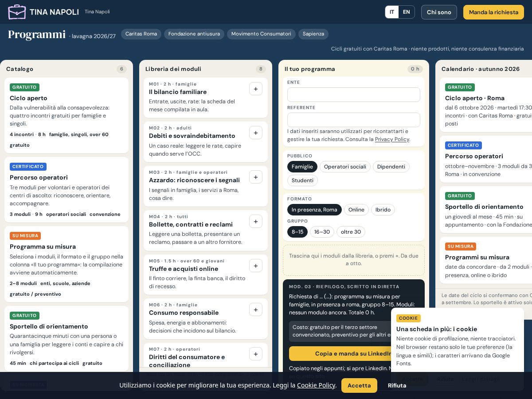Viewport: 532px width, 399px height.
Task: Open the Privacy Policy link
Action: pos(392,139)
